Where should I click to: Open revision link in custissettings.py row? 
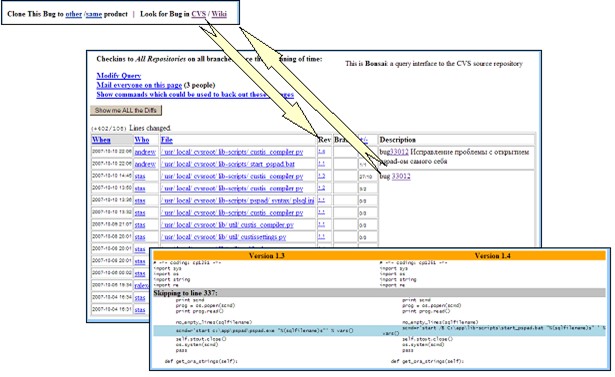point(322,237)
